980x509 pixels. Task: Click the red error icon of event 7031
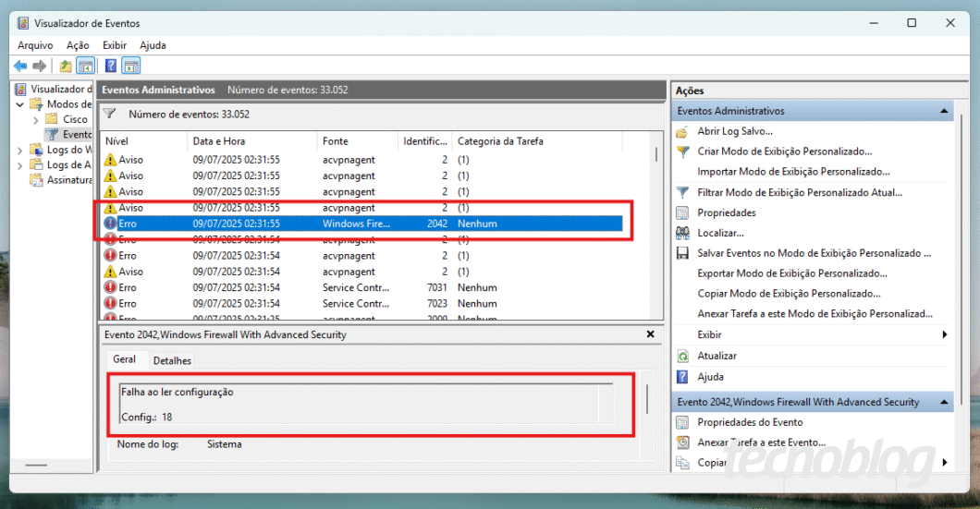110,287
